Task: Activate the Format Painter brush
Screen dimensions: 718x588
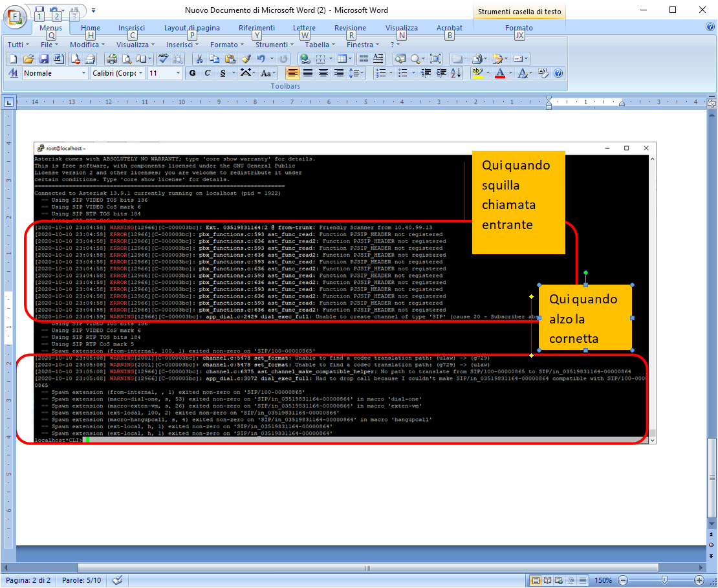Action: coord(246,59)
